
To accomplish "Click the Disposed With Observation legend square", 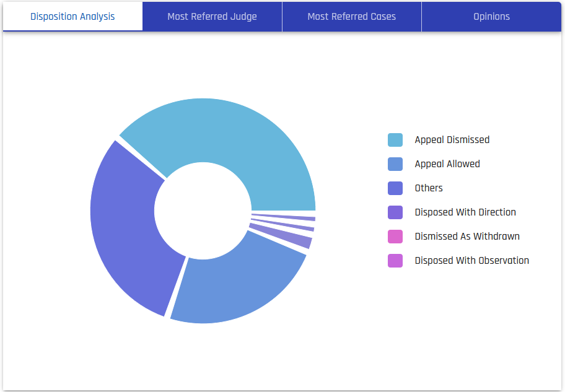I will pyautogui.click(x=395, y=261).
